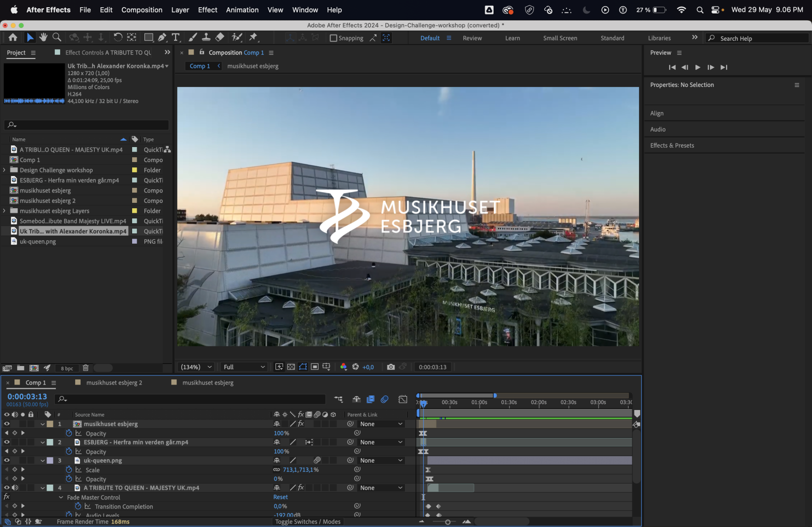Open the Full resolution dropdown
The height and width of the screenshot is (527, 812).
(244, 367)
